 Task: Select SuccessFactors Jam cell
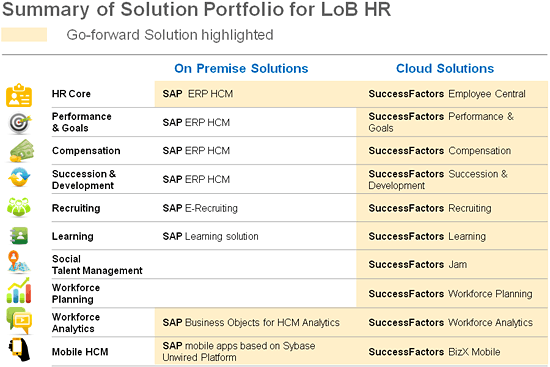[417, 265]
